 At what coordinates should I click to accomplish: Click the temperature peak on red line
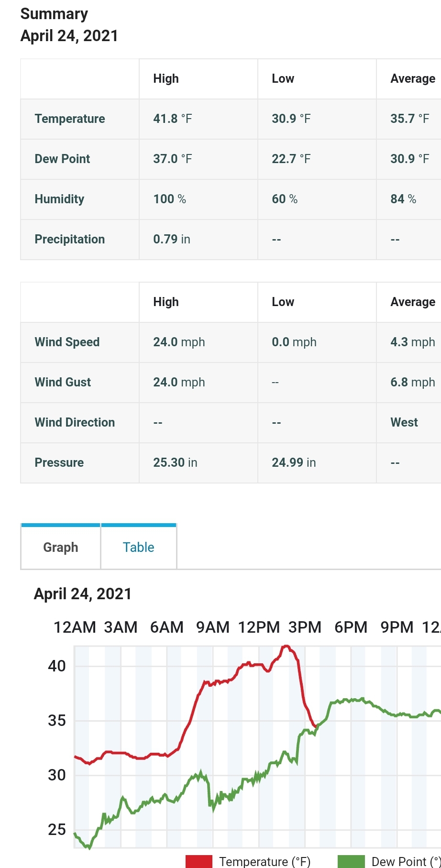(x=286, y=646)
